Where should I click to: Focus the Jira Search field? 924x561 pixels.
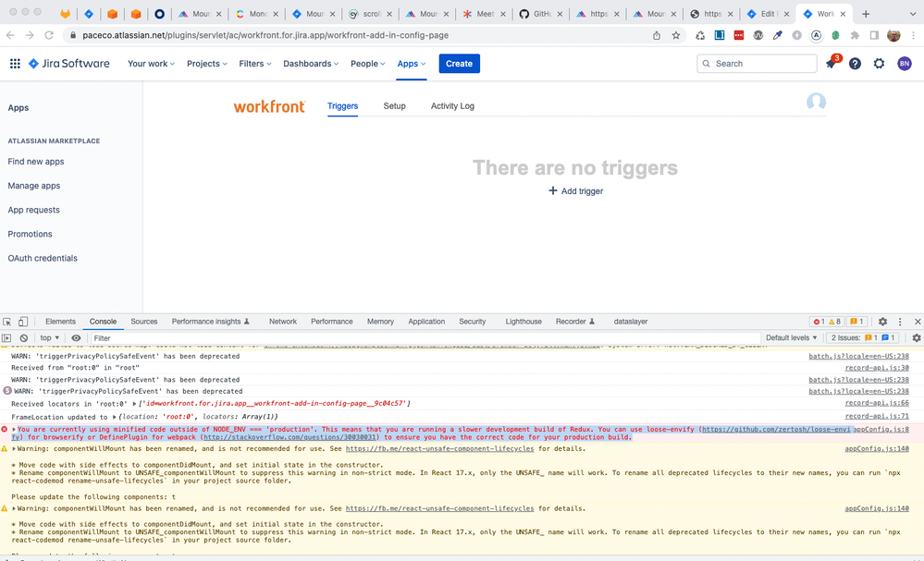(x=757, y=64)
